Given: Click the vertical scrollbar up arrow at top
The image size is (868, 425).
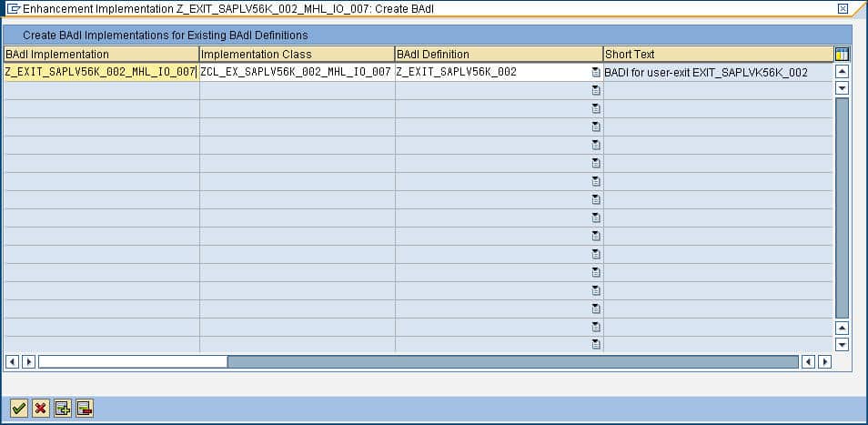Looking at the screenshot, I should click(x=842, y=71).
